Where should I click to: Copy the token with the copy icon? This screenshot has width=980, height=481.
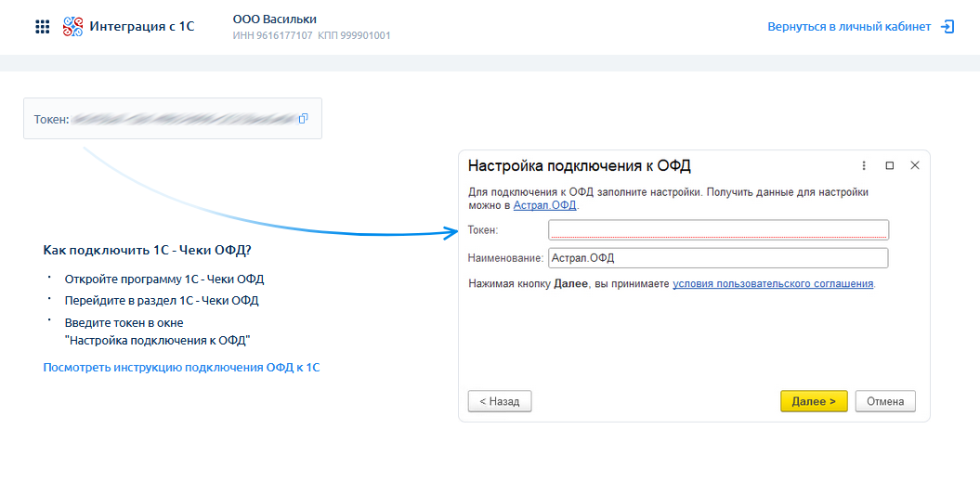[303, 118]
